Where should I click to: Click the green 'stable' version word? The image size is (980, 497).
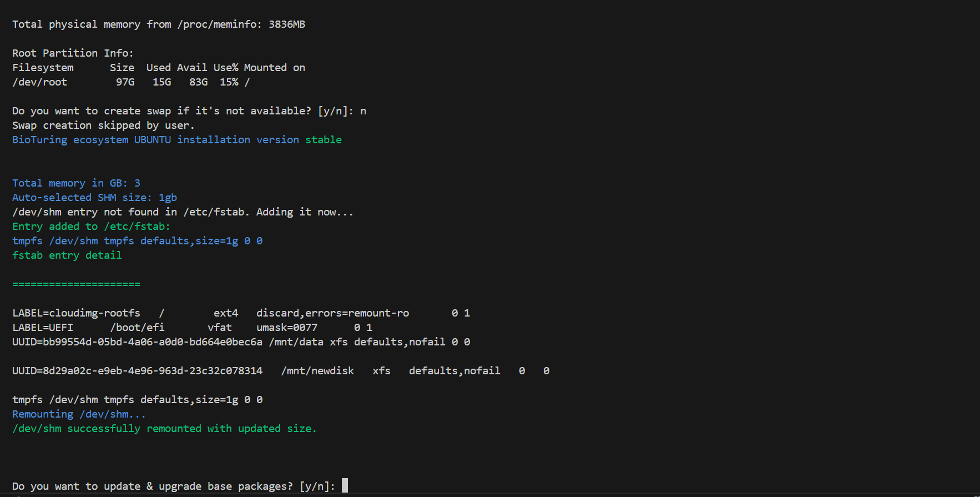324,140
